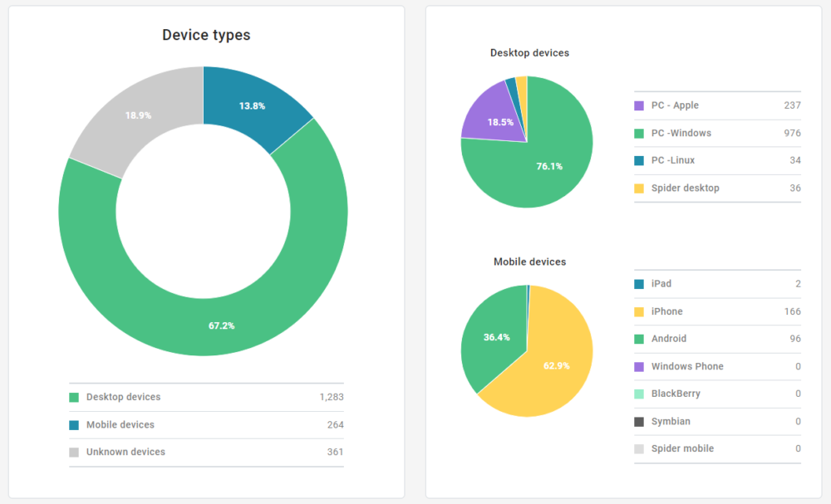Click the 62.9% yellow iPhone pie slice
Image resolution: width=831 pixels, height=504 pixels.
[556, 365]
